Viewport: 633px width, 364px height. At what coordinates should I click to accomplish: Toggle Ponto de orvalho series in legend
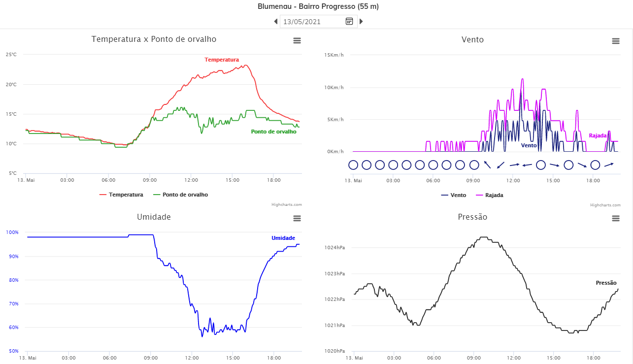(x=181, y=195)
